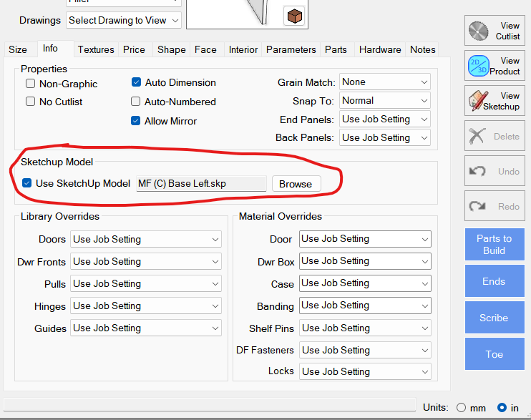531x420 pixels.
Task: Click the Ends button
Action: pyautogui.click(x=495, y=281)
